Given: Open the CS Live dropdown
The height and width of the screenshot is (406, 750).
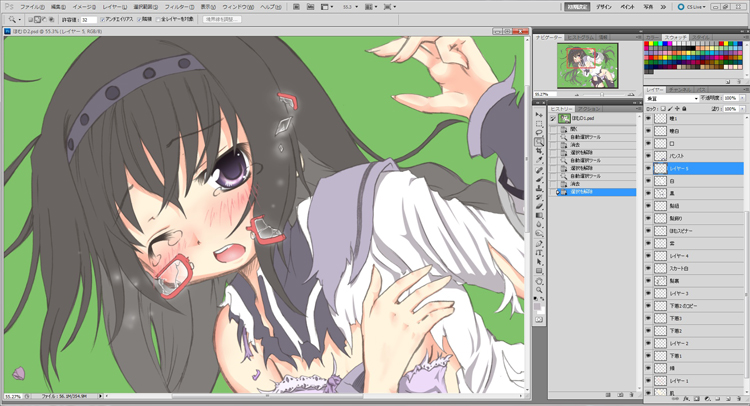Looking at the screenshot, I should 691,7.
